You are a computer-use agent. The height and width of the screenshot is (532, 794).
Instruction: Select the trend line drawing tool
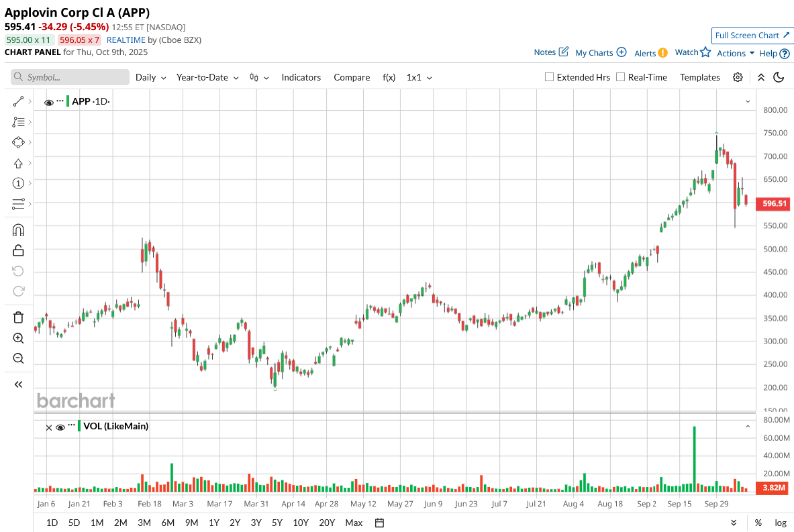18,102
